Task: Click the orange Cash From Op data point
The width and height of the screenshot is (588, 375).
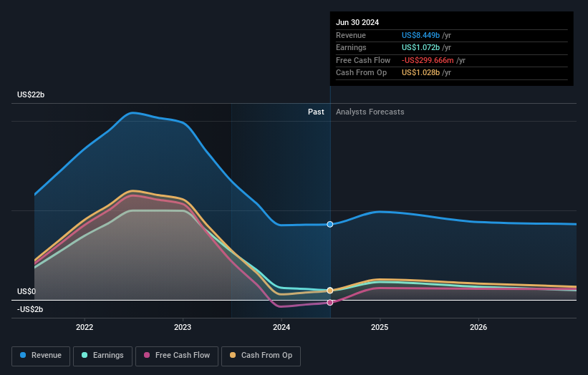Action: (x=330, y=291)
